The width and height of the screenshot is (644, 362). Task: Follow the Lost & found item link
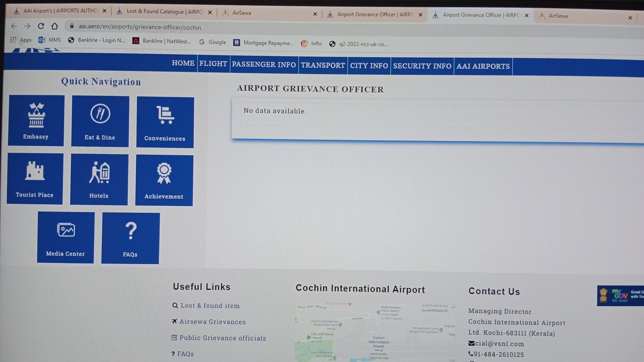coord(206,306)
